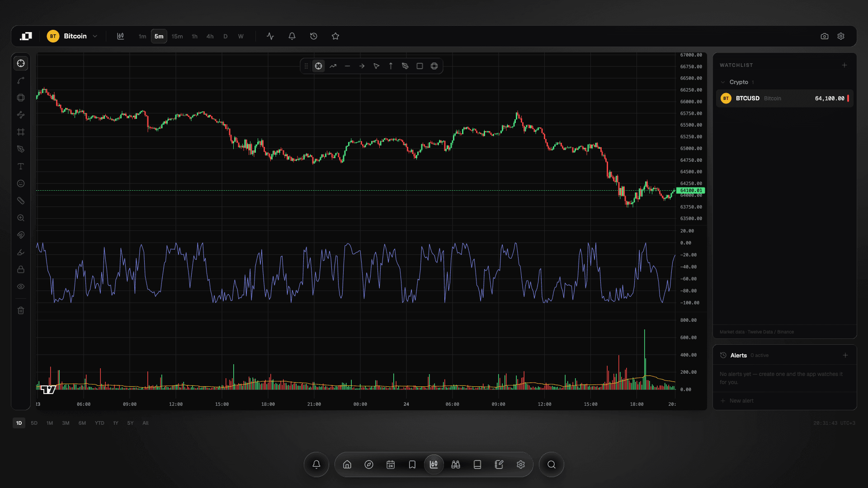Select BTCUSD row in watchlist
Image resolution: width=868 pixels, height=488 pixels.
(x=785, y=99)
